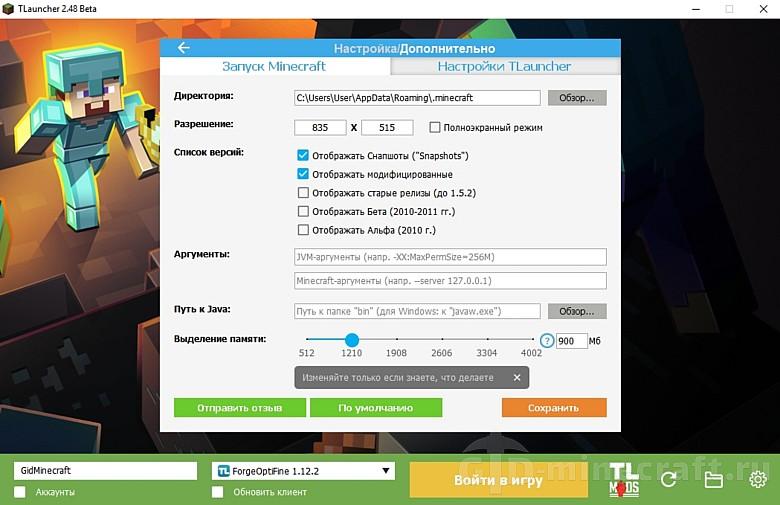Click the TLauncher app icon in title bar
780x505 pixels.
click(8, 8)
